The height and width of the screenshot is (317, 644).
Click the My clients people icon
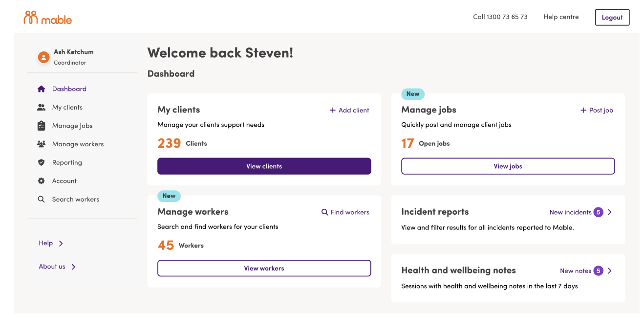[x=42, y=107]
